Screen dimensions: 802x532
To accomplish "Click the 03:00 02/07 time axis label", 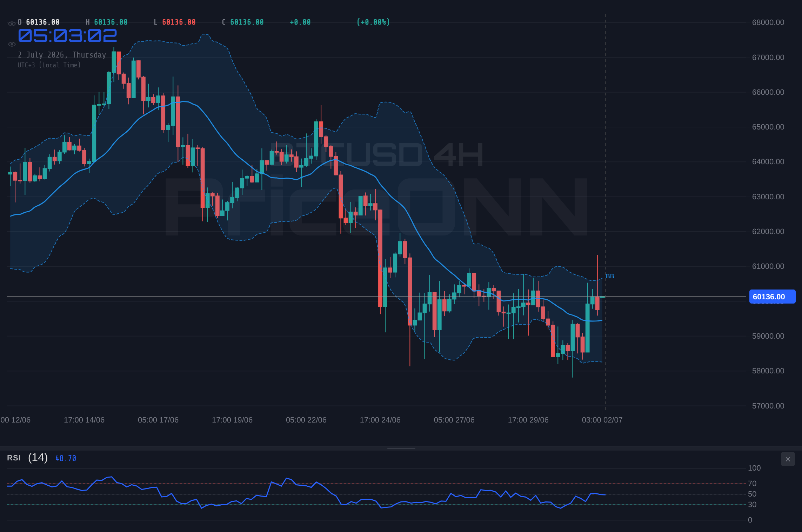I will pyautogui.click(x=602, y=420).
